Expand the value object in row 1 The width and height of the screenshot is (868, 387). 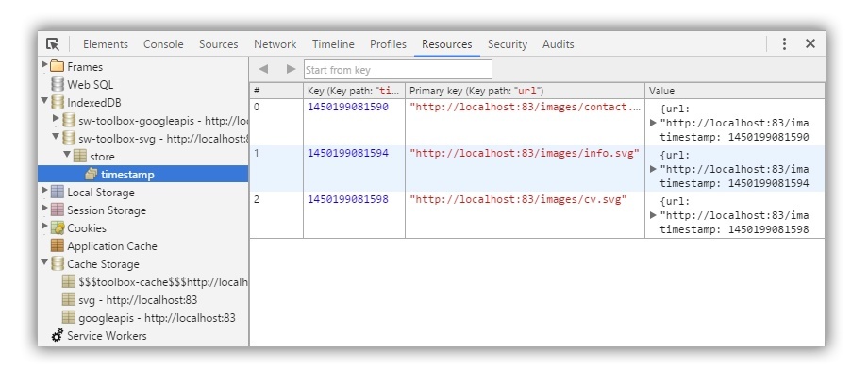point(653,169)
